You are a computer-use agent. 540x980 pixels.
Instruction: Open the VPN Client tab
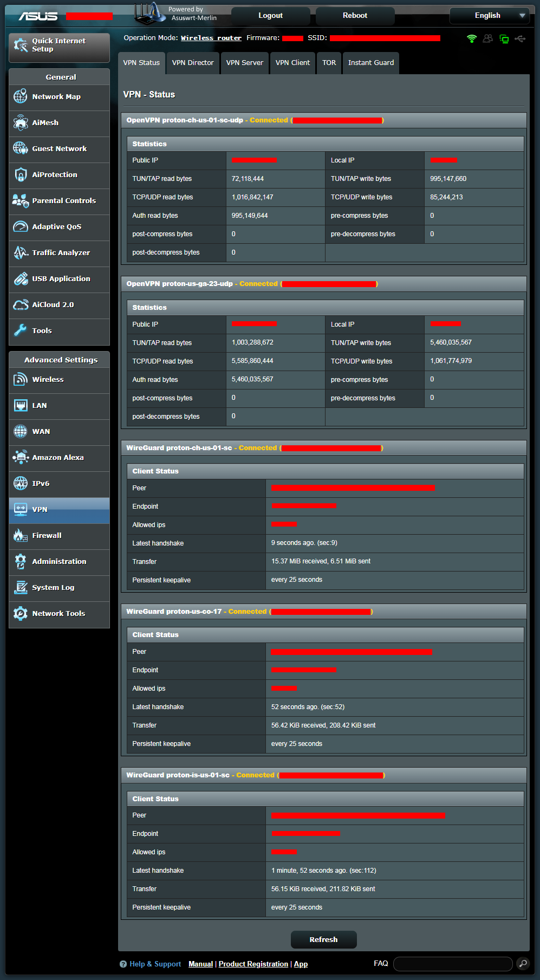[x=293, y=63]
